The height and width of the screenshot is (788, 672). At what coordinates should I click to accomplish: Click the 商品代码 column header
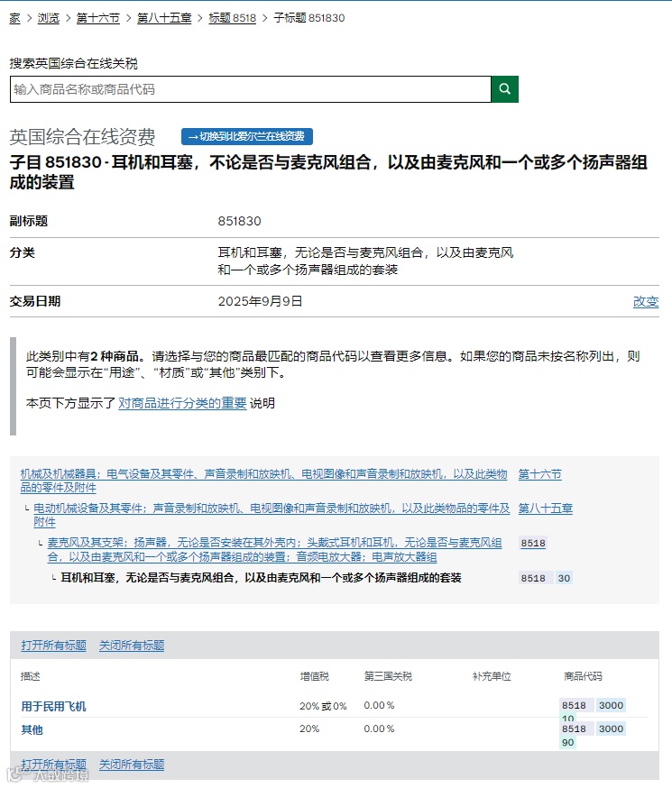tap(583, 676)
